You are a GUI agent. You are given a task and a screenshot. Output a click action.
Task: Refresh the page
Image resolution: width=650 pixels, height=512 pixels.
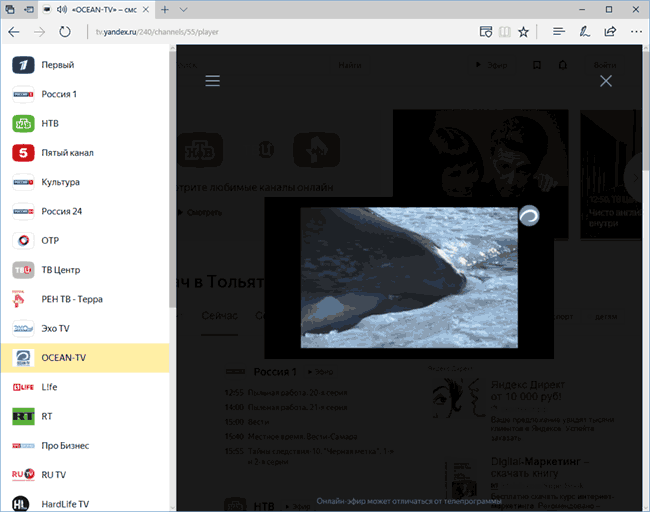65,31
